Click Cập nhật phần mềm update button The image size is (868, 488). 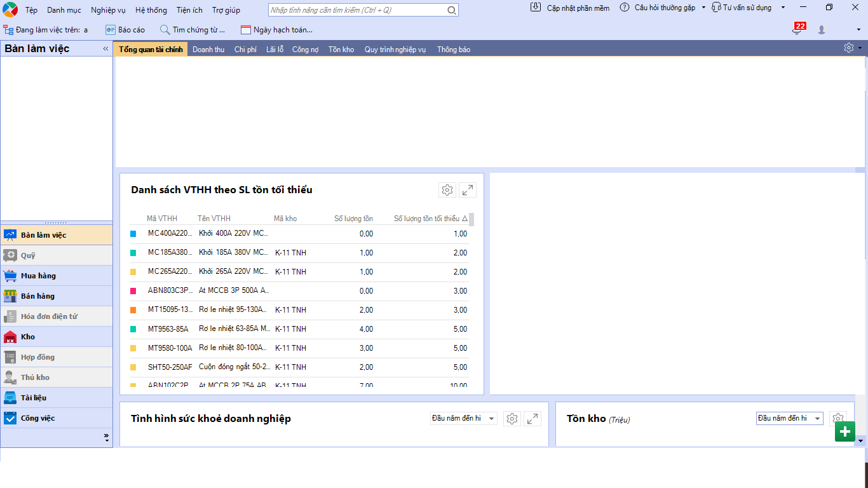[571, 8]
